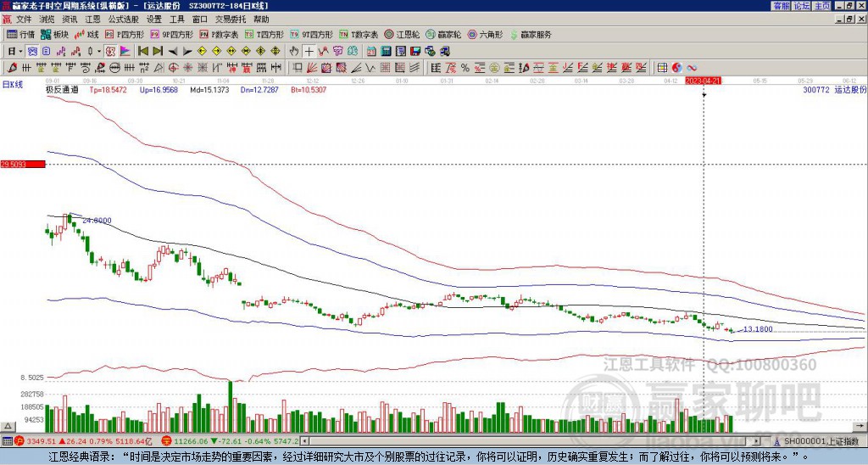This screenshot has height=465, width=868.
Task: Click the 11266.06 index value in status bar
Action: point(191,441)
